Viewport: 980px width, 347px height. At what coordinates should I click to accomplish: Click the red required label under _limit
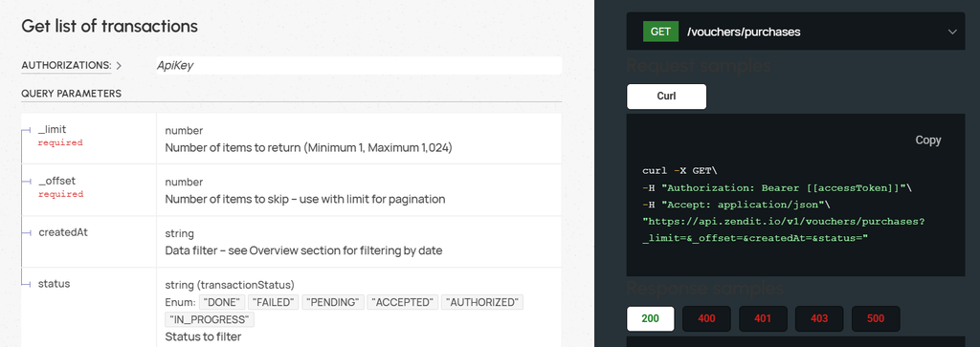click(x=60, y=143)
